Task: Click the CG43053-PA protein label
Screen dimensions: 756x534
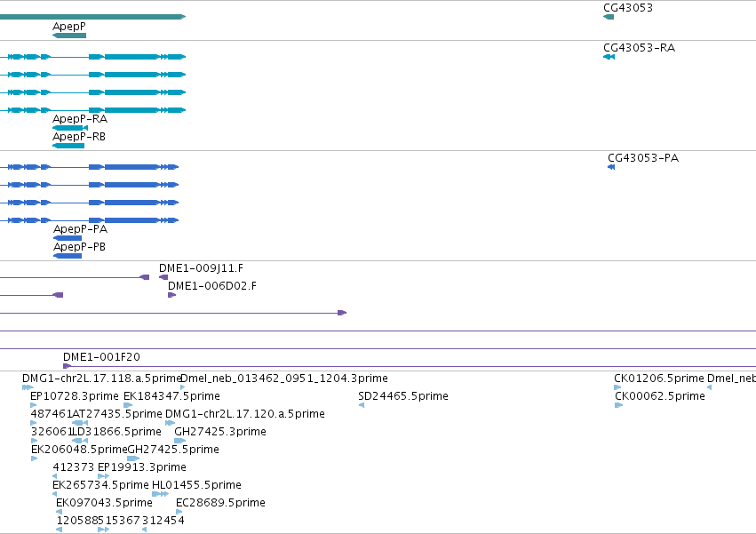Action: click(x=642, y=158)
